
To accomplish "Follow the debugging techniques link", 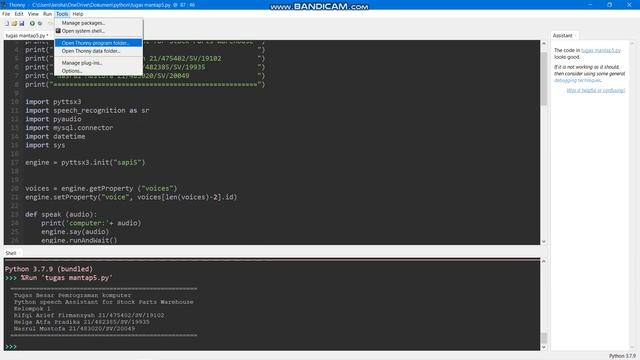I will tap(578, 80).
